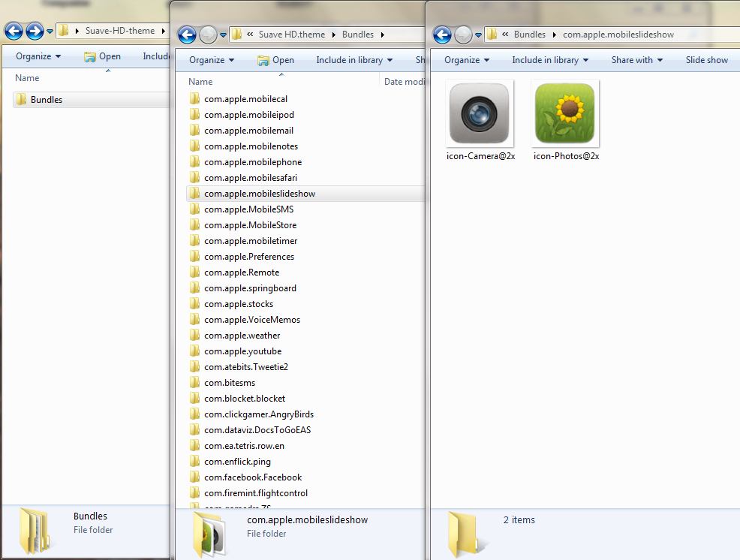Expand arrow after Bundles in middle address bar

tap(382, 35)
